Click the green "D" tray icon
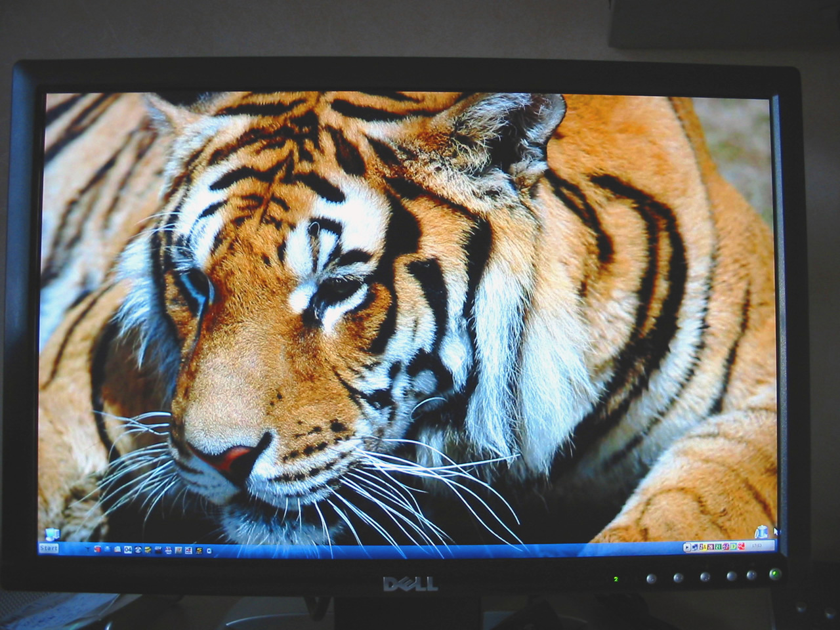 733,546
